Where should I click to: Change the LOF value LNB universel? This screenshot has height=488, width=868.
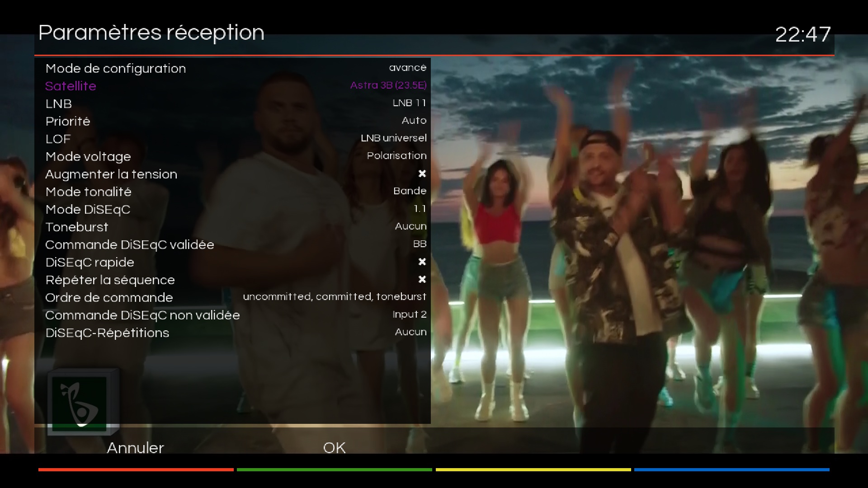click(393, 138)
